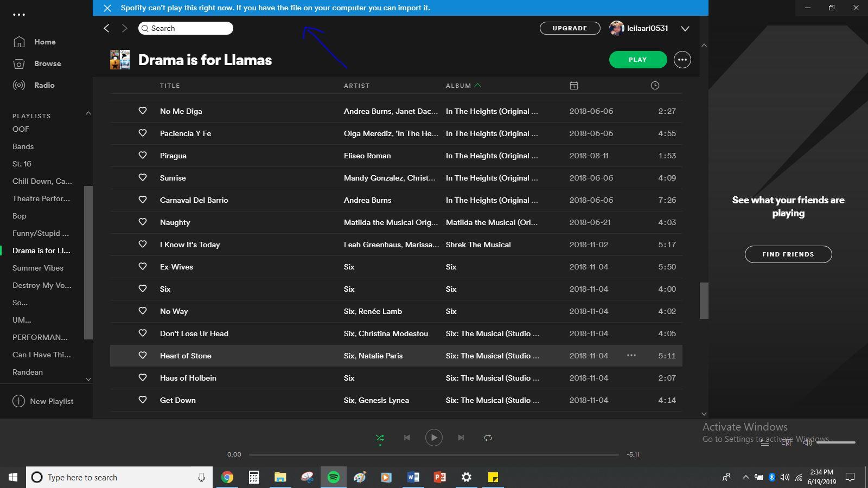This screenshot has width=868, height=488.
Task: Open Word from the taskbar
Action: [413, 477]
